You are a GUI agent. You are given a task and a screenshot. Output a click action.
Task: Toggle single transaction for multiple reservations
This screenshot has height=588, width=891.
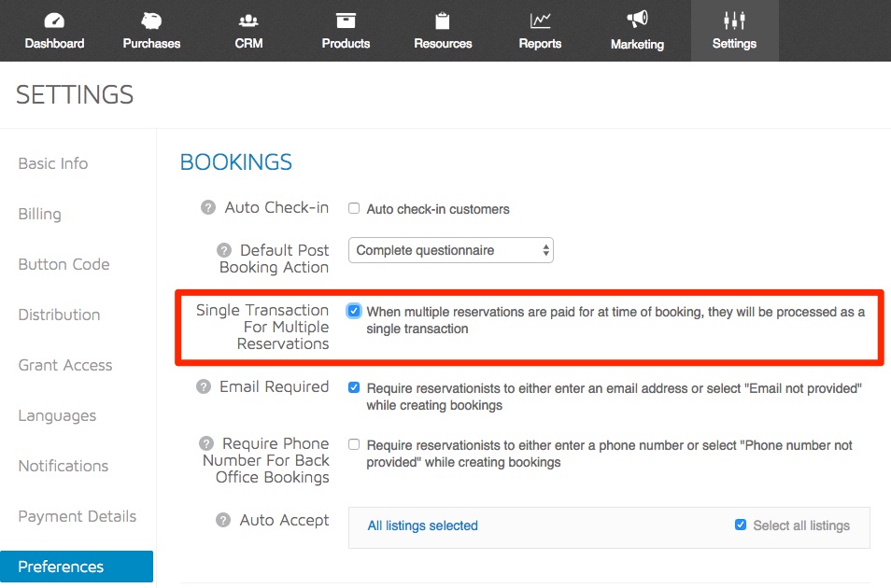pyautogui.click(x=353, y=311)
